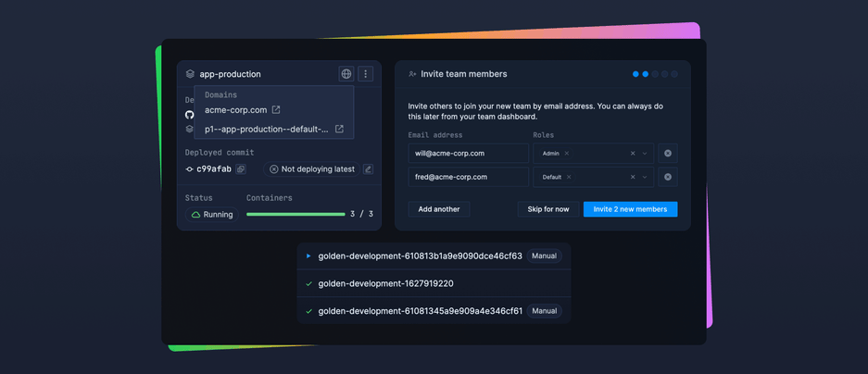Open the three-dot menu on app-production

tap(365, 73)
